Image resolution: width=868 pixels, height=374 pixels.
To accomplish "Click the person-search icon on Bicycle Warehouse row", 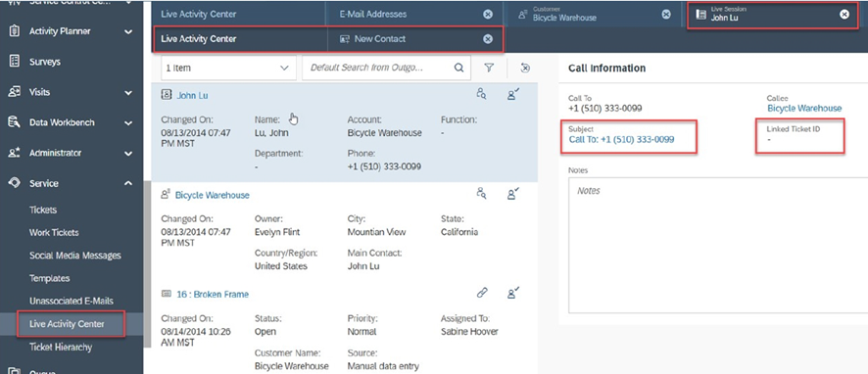I will (x=482, y=194).
